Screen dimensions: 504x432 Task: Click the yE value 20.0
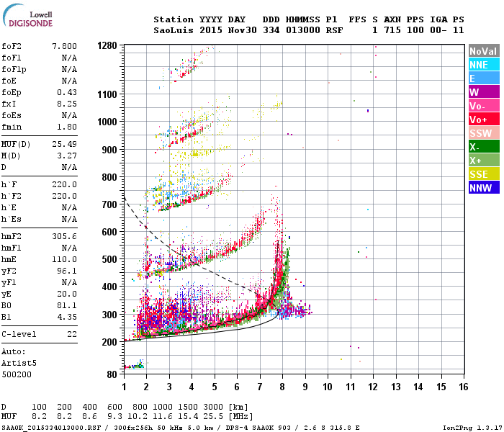(67, 294)
